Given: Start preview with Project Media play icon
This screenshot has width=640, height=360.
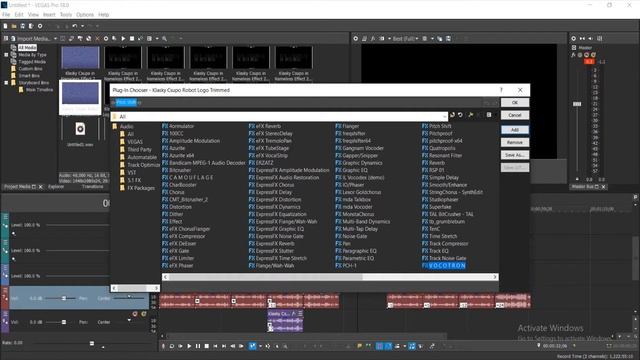Looking at the screenshot, I should coord(123,38).
